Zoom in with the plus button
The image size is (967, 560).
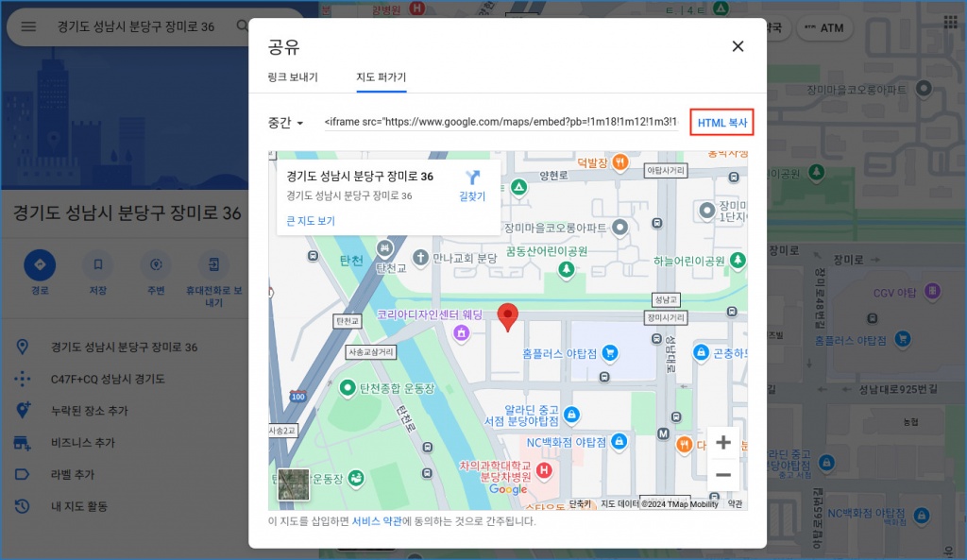(x=723, y=442)
